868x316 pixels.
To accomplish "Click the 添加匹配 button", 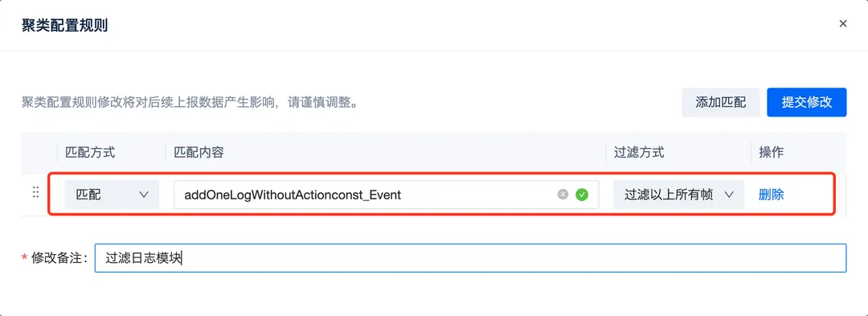I will pos(720,102).
